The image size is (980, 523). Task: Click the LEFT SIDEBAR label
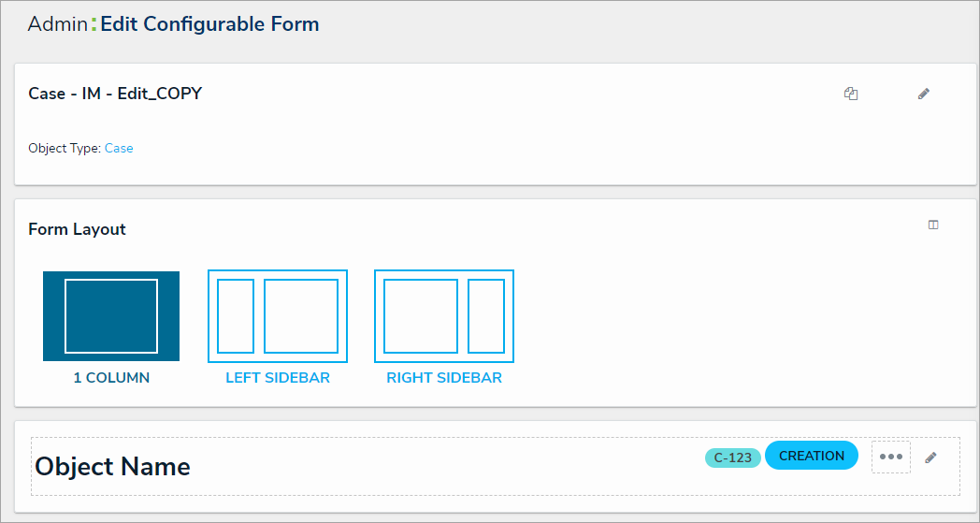coord(278,378)
